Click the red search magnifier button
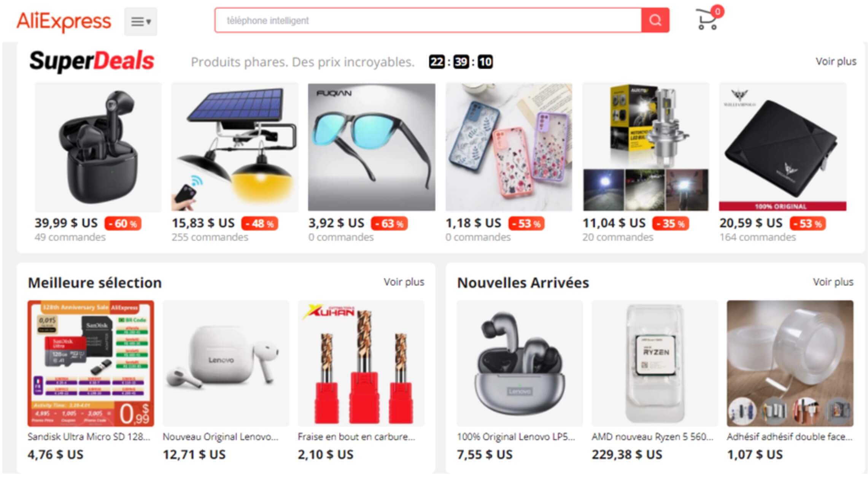The width and height of the screenshot is (868, 482). pyautogui.click(x=655, y=20)
